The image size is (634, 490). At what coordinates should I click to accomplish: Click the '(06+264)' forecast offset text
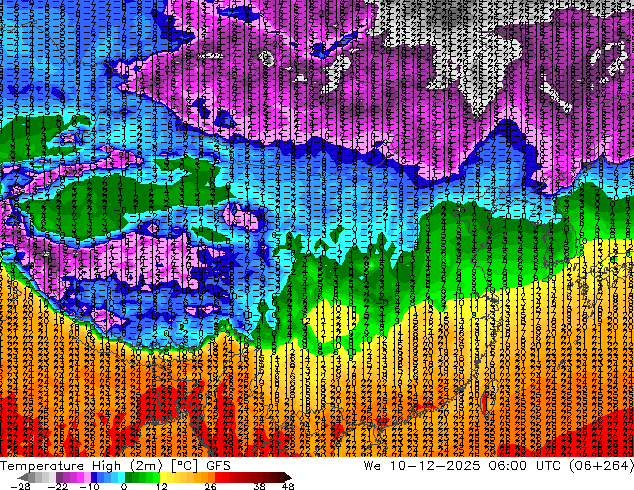click(601, 466)
